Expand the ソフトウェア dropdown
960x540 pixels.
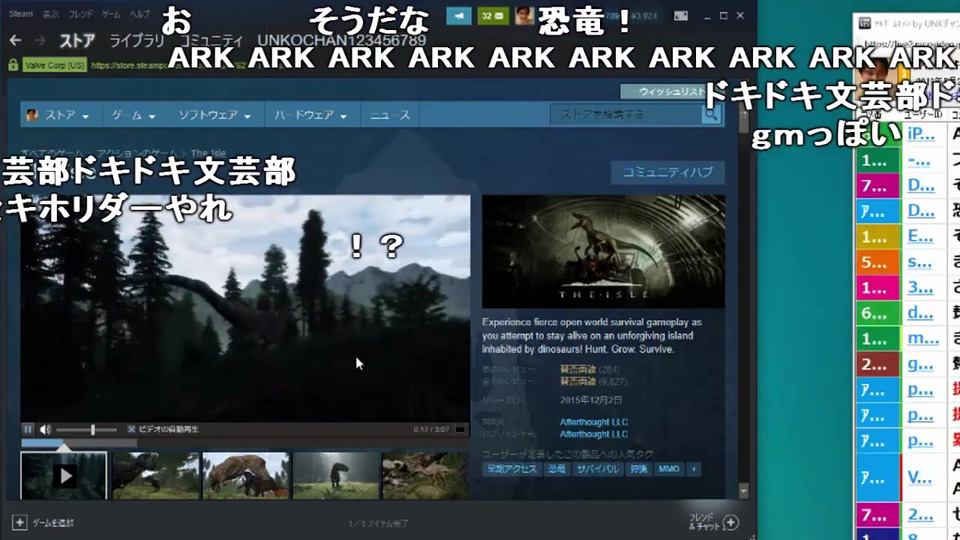(214, 115)
